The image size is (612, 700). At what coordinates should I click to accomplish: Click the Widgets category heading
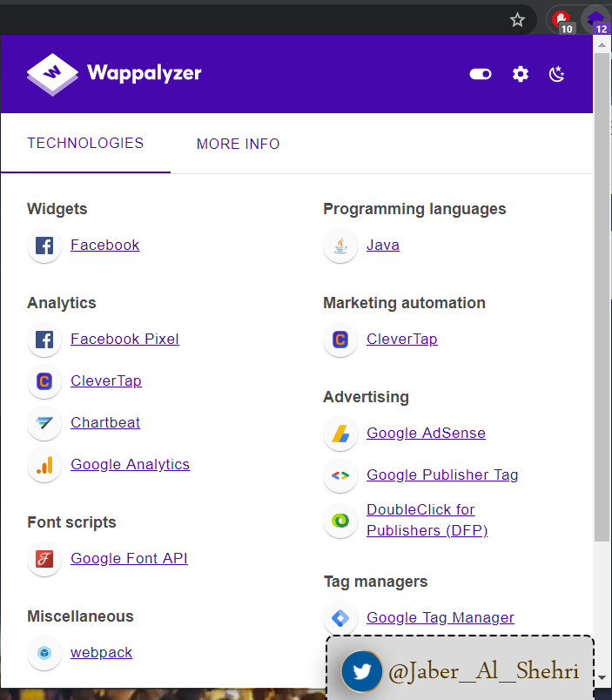(x=57, y=209)
